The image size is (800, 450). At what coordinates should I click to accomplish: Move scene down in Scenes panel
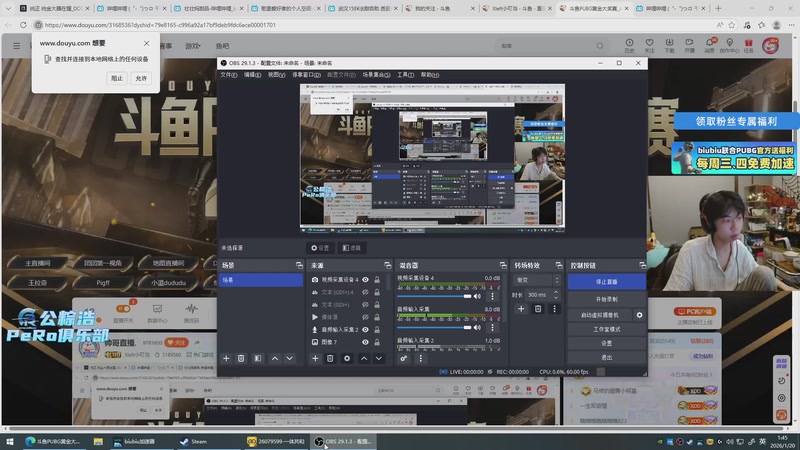[289, 359]
